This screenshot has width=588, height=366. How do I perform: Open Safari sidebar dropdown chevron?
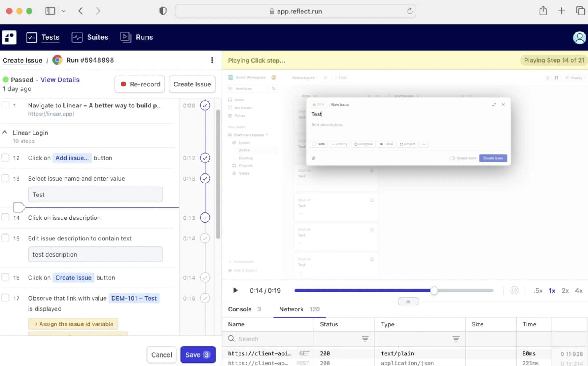point(63,11)
